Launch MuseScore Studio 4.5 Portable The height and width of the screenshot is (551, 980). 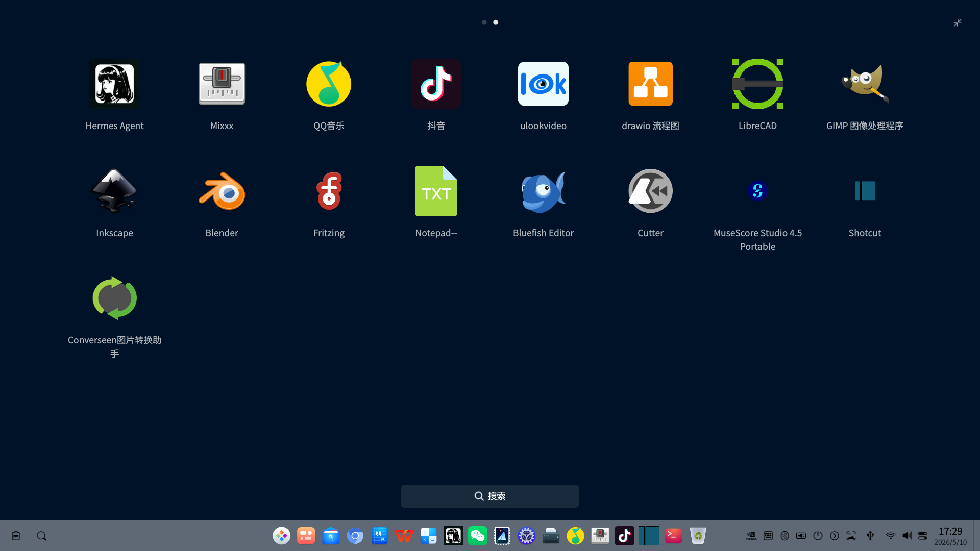pos(757,191)
